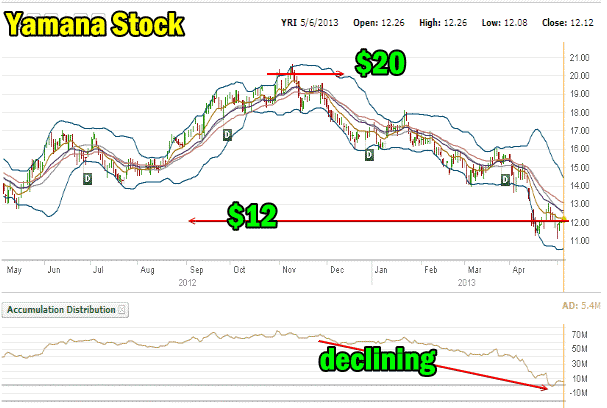Click the 15.00 price axis label
This screenshot has width=607, height=408.
(580, 168)
